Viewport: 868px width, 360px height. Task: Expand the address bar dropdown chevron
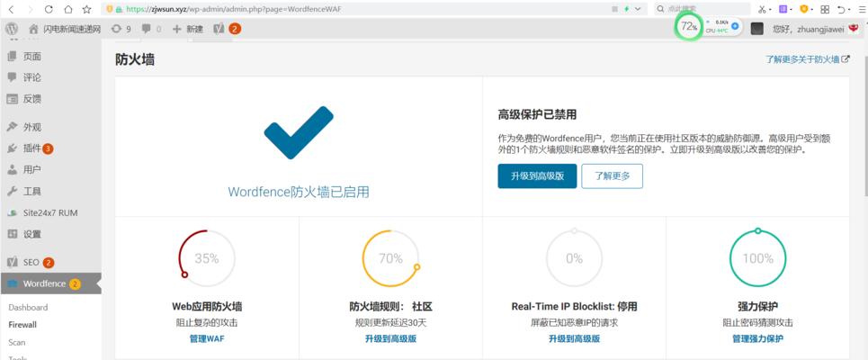(x=638, y=9)
